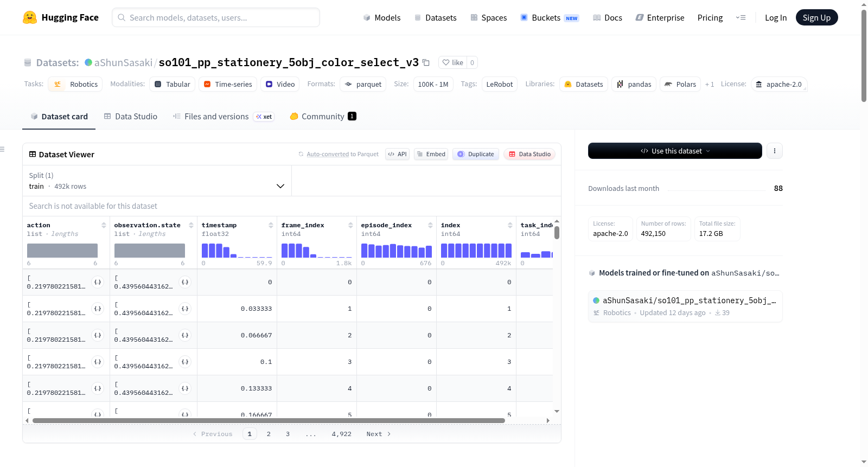This screenshot has width=868, height=467.
Task: Expand the action cell in the 0.1 timestamp row
Action: [x=98, y=362]
